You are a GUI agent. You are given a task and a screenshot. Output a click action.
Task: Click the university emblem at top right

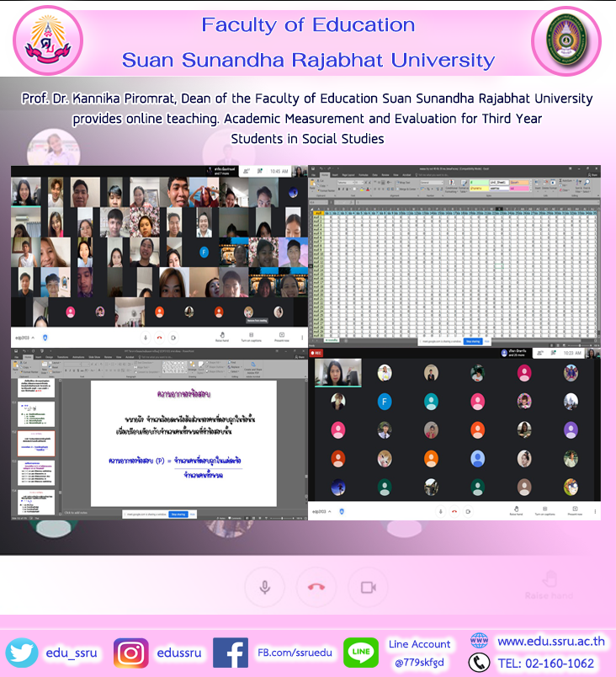(566, 41)
